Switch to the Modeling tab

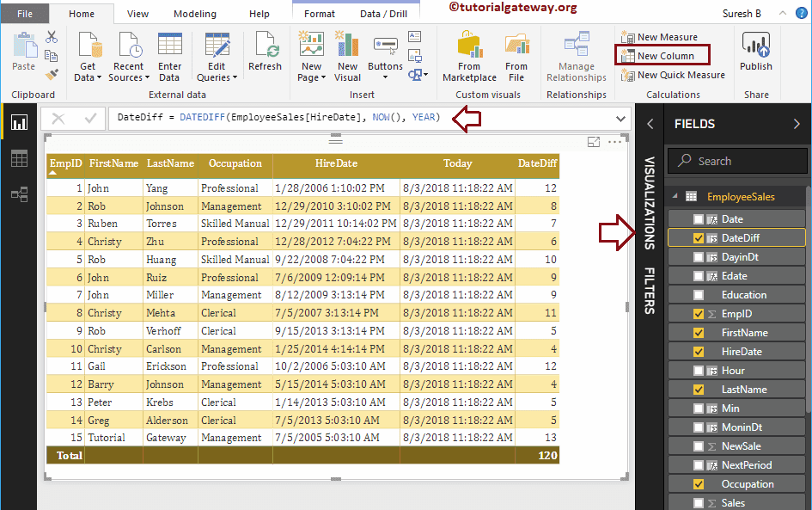[194, 14]
